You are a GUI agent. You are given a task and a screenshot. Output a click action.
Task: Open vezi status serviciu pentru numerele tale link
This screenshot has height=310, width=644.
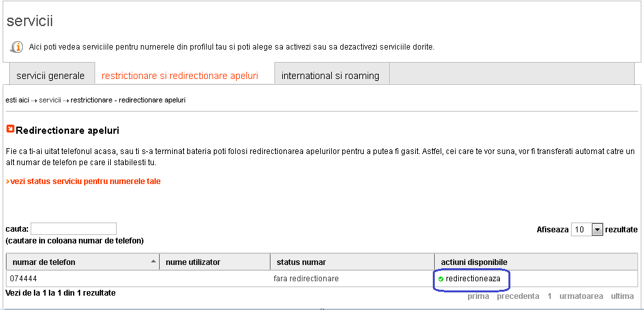pos(83,181)
